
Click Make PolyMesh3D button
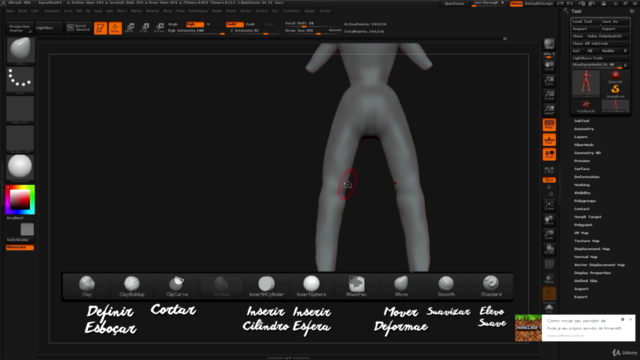608,36
